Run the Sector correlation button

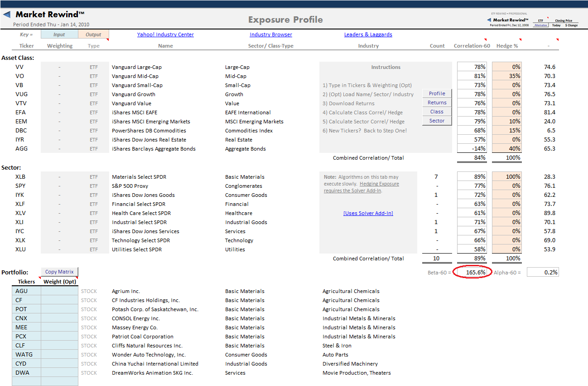[x=437, y=121]
